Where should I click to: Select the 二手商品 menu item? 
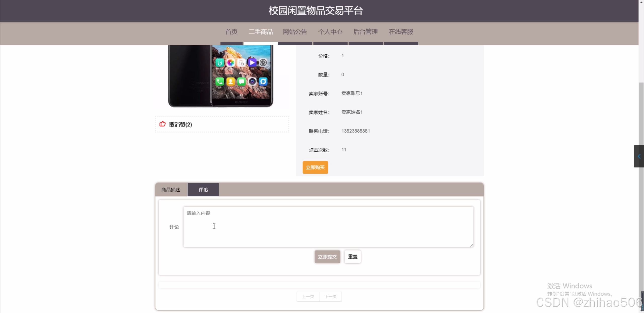pyautogui.click(x=261, y=32)
